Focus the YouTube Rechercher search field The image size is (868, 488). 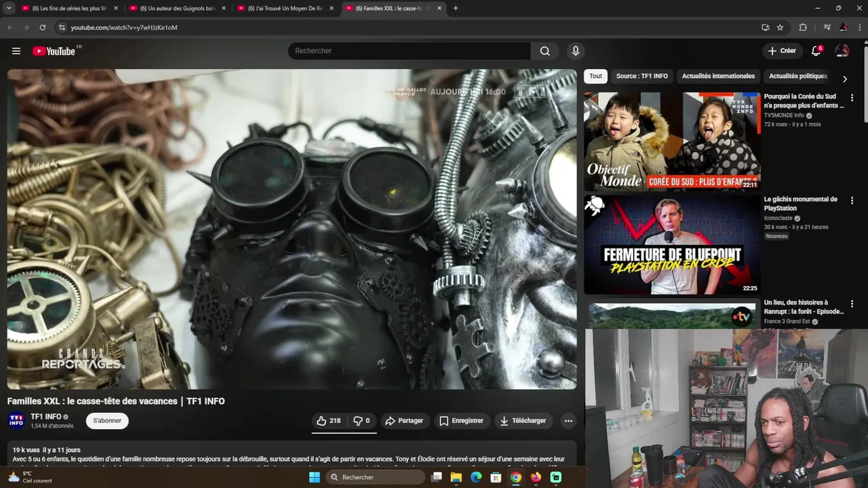coord(410,51)
